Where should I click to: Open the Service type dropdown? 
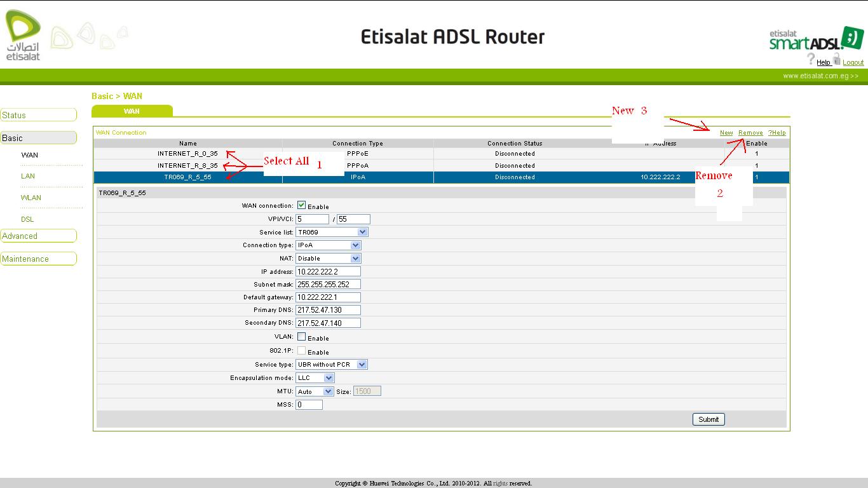point(332,365)
